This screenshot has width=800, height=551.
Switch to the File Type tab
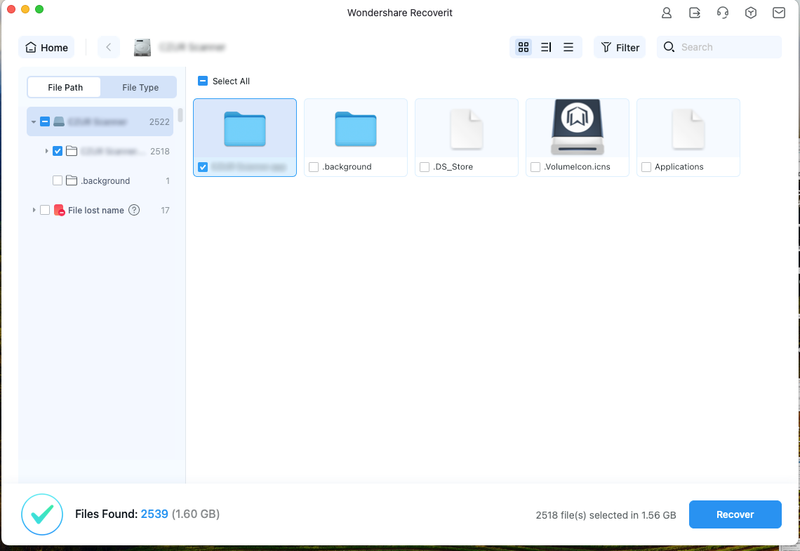pyautogui.click(x=140, y=87)
